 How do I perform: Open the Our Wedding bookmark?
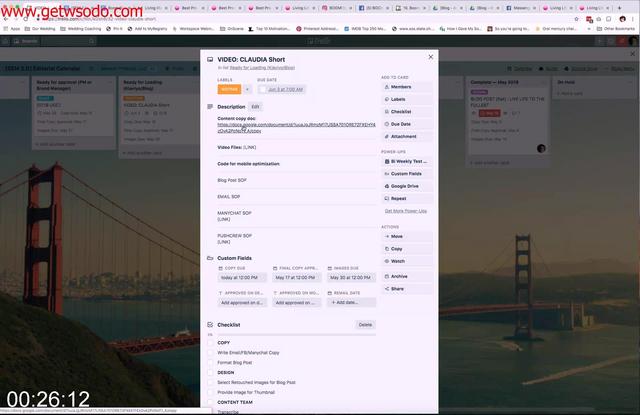[x=40, y=29]
